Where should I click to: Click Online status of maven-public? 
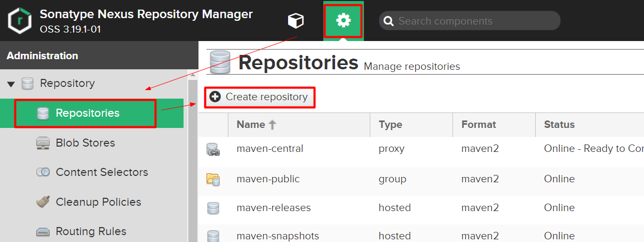560,179
